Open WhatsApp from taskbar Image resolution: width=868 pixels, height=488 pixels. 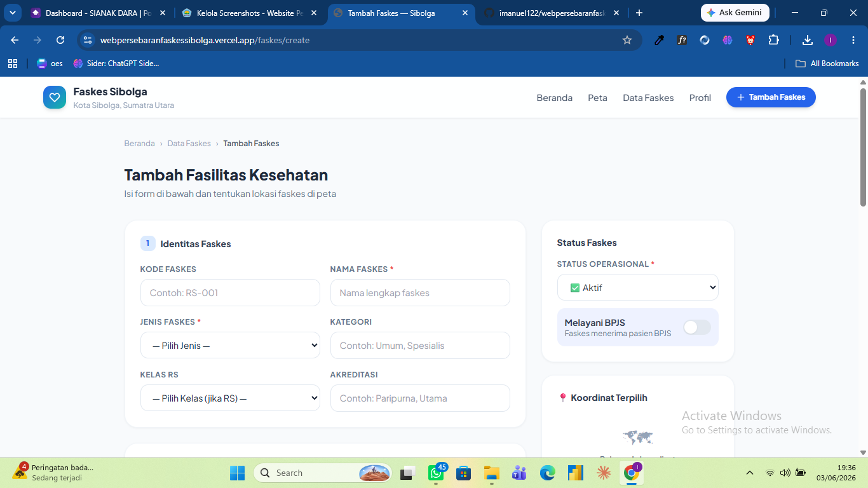click(436, 473)
